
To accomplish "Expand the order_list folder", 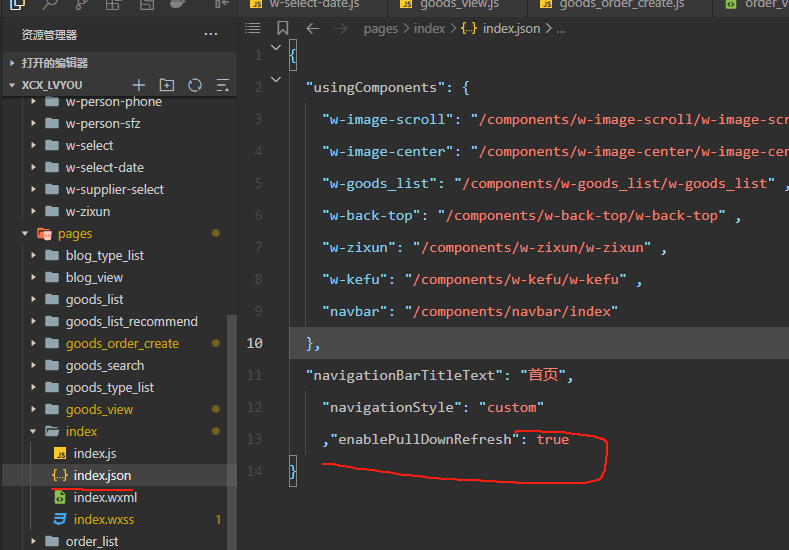I will (92, 541).
